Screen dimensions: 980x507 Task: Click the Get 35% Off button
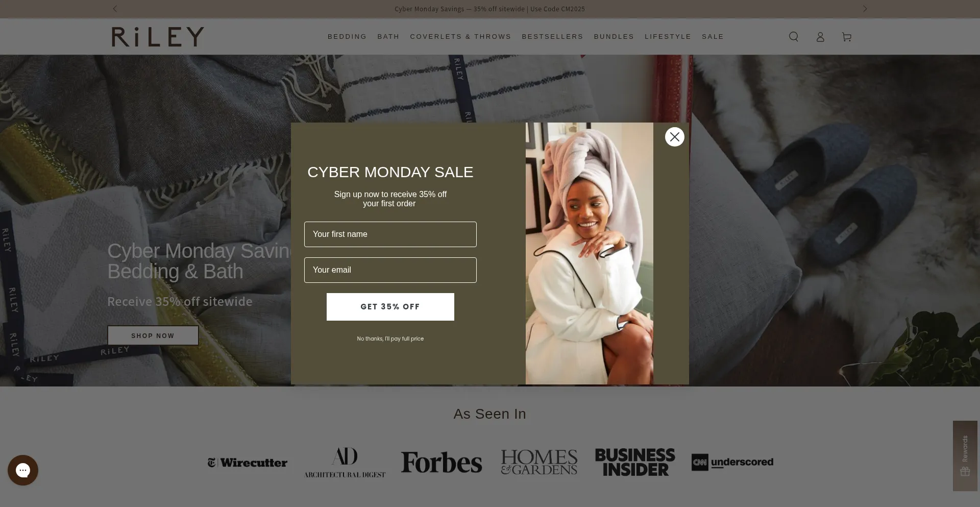pyautogui.click(x=390, y=307)
